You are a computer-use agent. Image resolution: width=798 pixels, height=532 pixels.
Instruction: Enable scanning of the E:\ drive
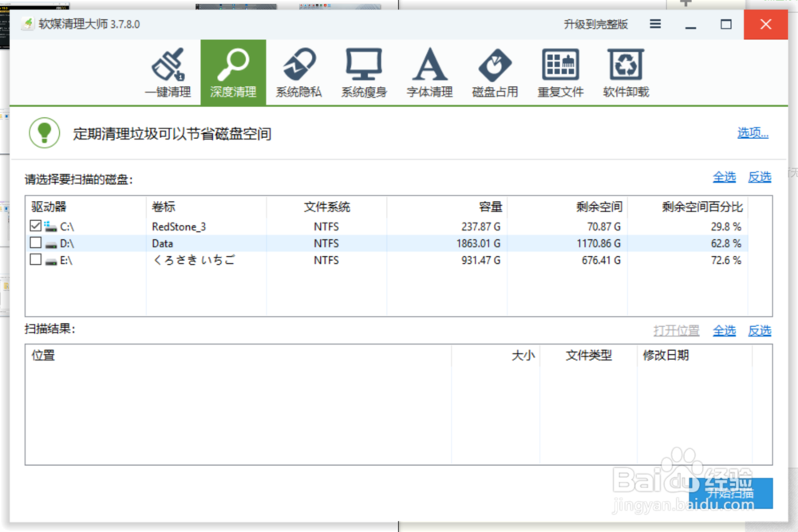click(x=35, y=260)
